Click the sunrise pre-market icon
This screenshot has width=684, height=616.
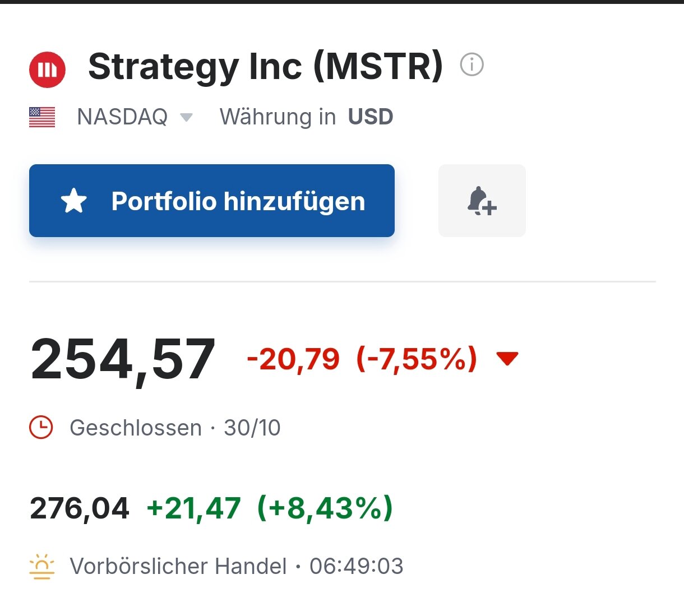pyautogui.click(x=41, y=566)
